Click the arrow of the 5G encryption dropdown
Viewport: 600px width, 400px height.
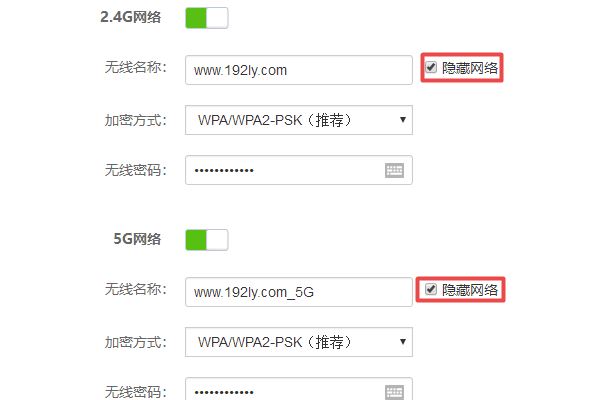(403, 341)
